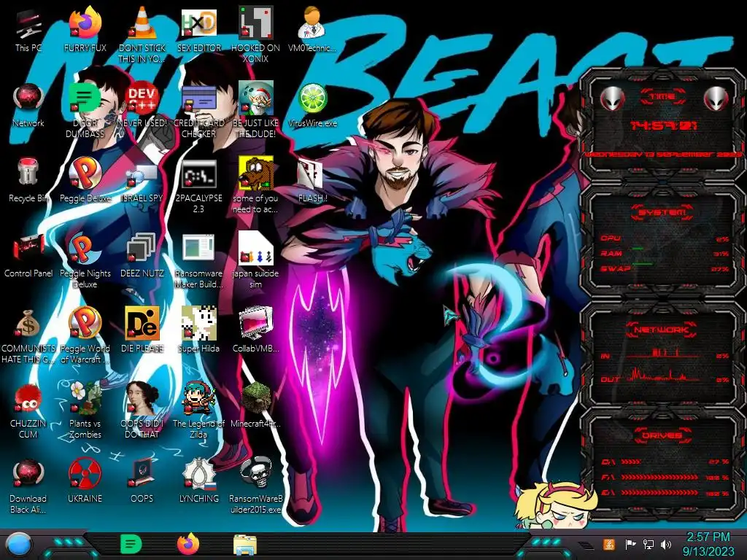Screen dimensions: 747x560
Task: Open the FLASH ! shortcut
Action: pos(312,181)
